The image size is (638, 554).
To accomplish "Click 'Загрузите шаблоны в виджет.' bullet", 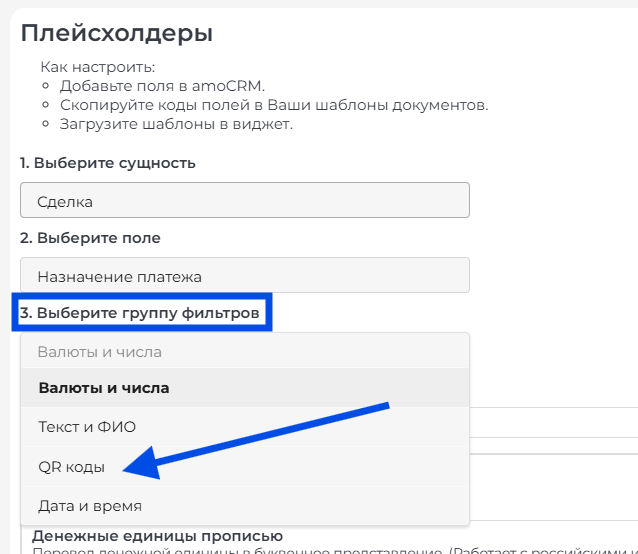I will pyautogui.click(x=176, y=124).
